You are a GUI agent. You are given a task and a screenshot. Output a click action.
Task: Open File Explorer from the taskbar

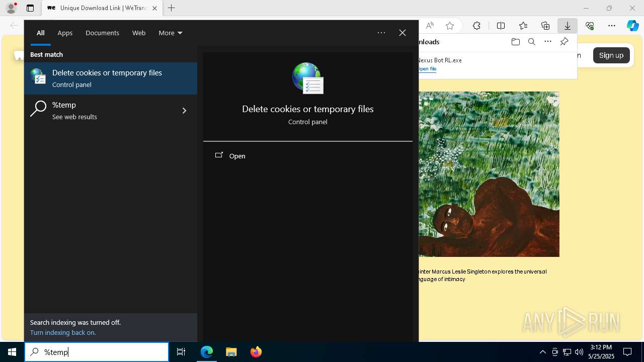(231, 352)
